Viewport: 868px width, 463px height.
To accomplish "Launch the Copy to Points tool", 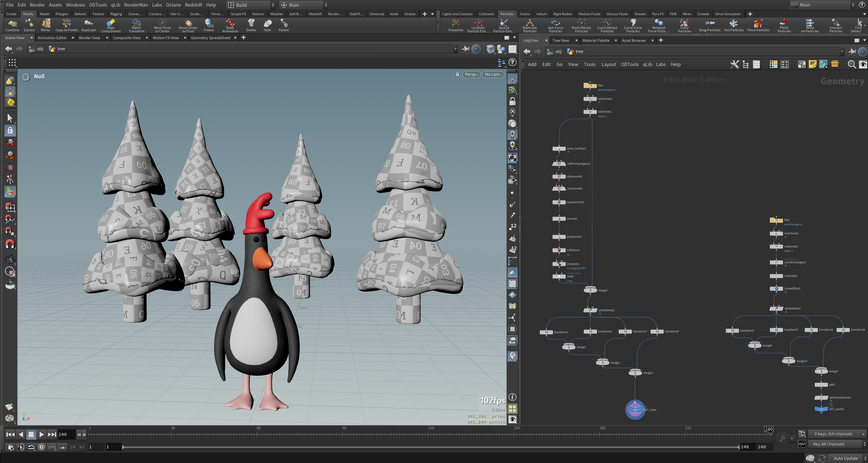I will pyautogui.click(x=66, y=25).
